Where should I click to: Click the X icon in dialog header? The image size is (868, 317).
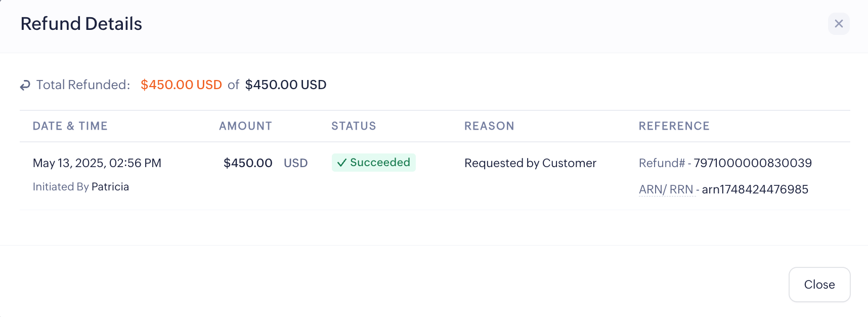point(838,24)
